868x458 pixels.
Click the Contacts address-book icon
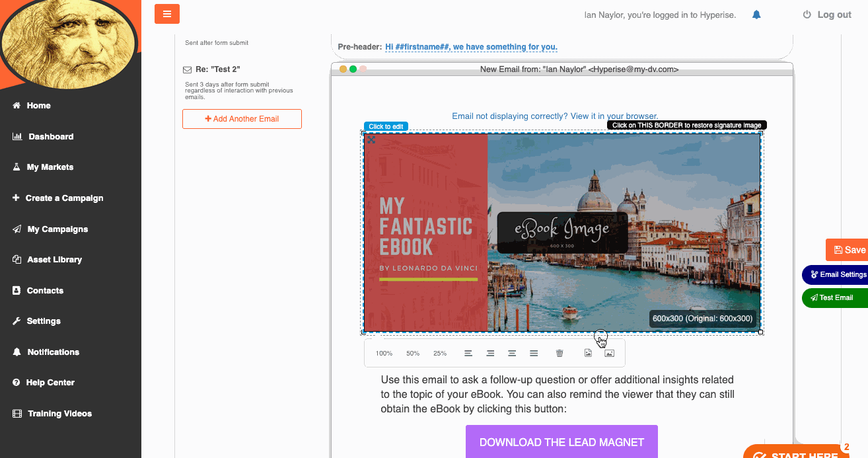pos(17,291)
